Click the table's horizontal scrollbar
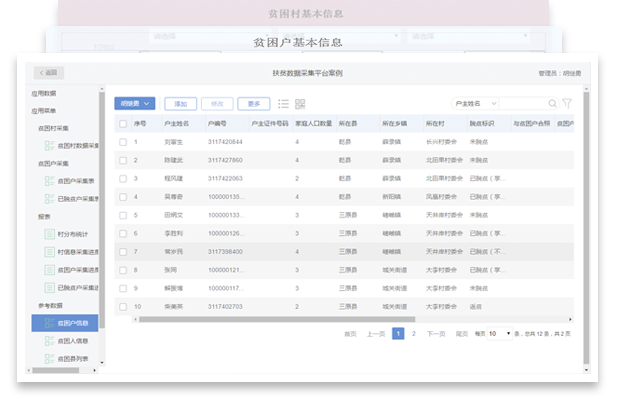Image resolution: width=630 pixels, height=399 pixels. pyautogui.click(x=277, y=319)
